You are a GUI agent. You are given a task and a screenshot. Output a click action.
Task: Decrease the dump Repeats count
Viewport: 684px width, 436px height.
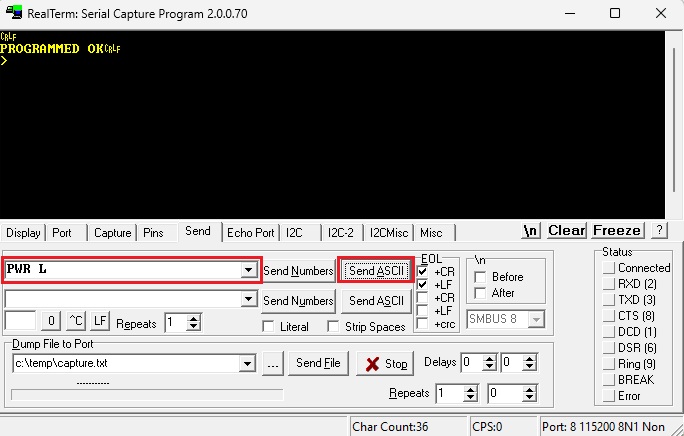470,398
